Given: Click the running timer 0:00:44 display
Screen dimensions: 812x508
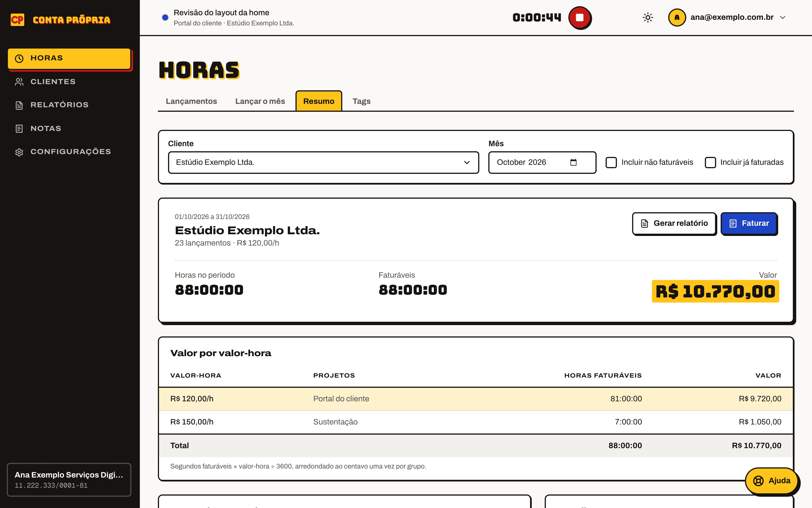Looking at the screenshot, I should pos(537,17).
